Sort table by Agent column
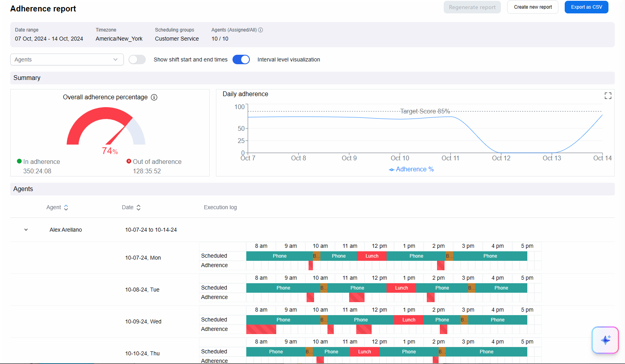Image resolution: width=625 pixels, height=364 pixels. tap(66, 208)
